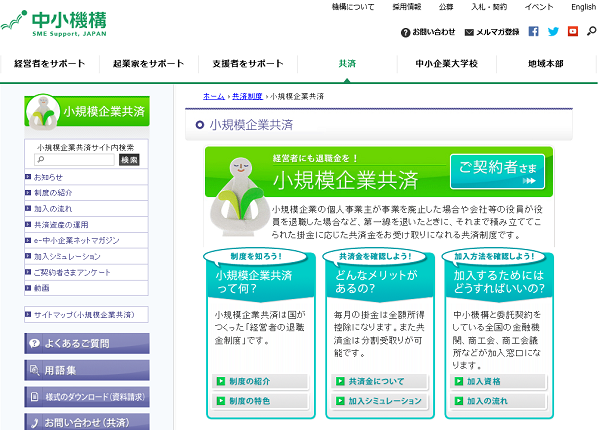Image resolution: width=600 pixels, height=430 pixels.
Task: Open 加入資格 card button
Action: tap(499, 381)
